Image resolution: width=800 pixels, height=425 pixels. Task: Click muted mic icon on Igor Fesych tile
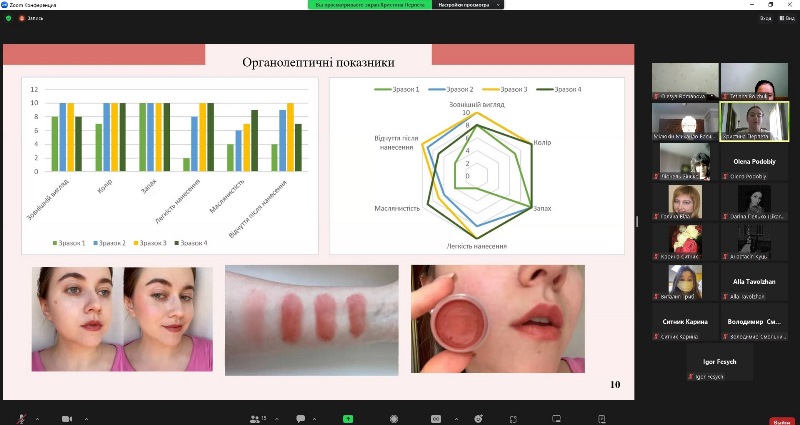[690, 377]
